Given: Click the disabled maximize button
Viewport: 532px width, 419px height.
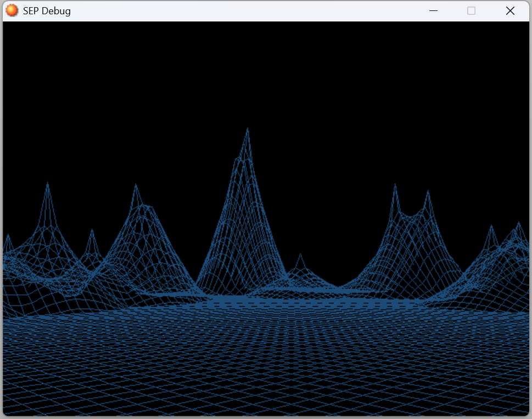Looking at the screenshot, I should click(x=471, y=11).
